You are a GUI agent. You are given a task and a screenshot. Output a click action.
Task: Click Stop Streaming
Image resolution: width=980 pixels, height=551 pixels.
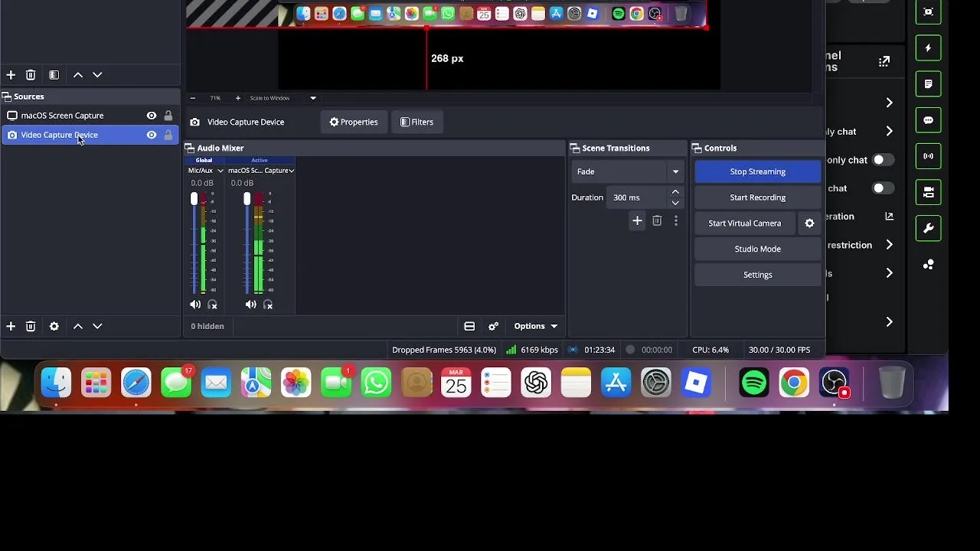click(x=758, y=171)
